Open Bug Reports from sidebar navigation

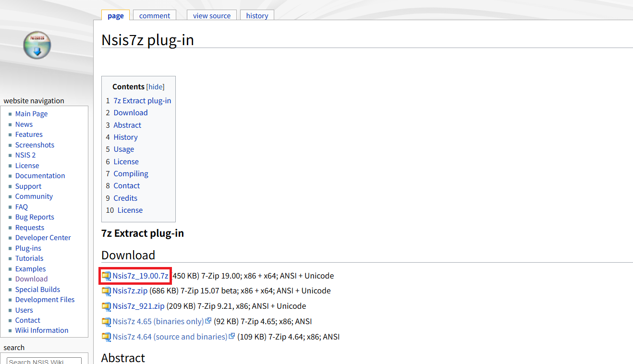[x=35, y=217]
